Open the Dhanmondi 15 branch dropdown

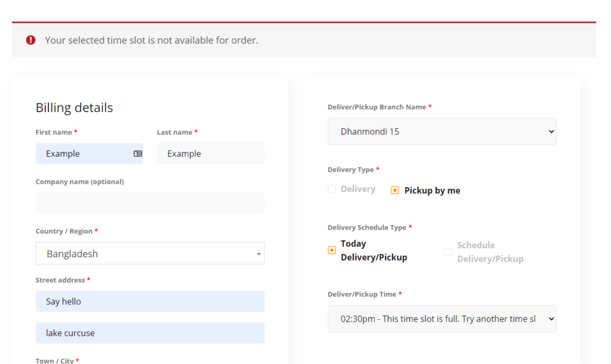pos(442,131)
